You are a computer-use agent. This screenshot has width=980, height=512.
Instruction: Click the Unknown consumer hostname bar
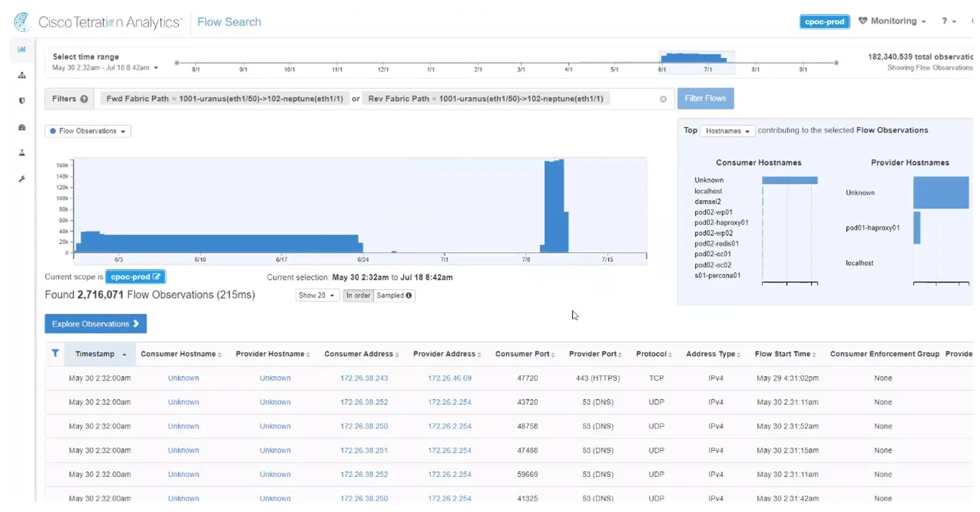point(790,180)
